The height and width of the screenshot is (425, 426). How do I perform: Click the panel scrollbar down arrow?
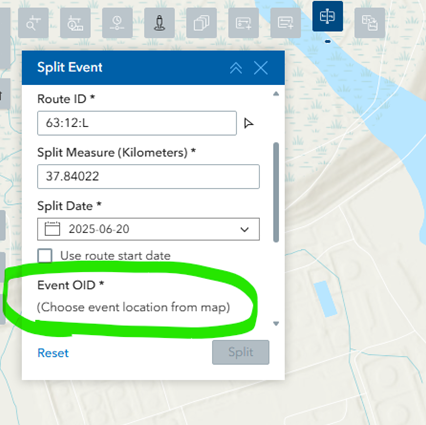coord(276,323)
